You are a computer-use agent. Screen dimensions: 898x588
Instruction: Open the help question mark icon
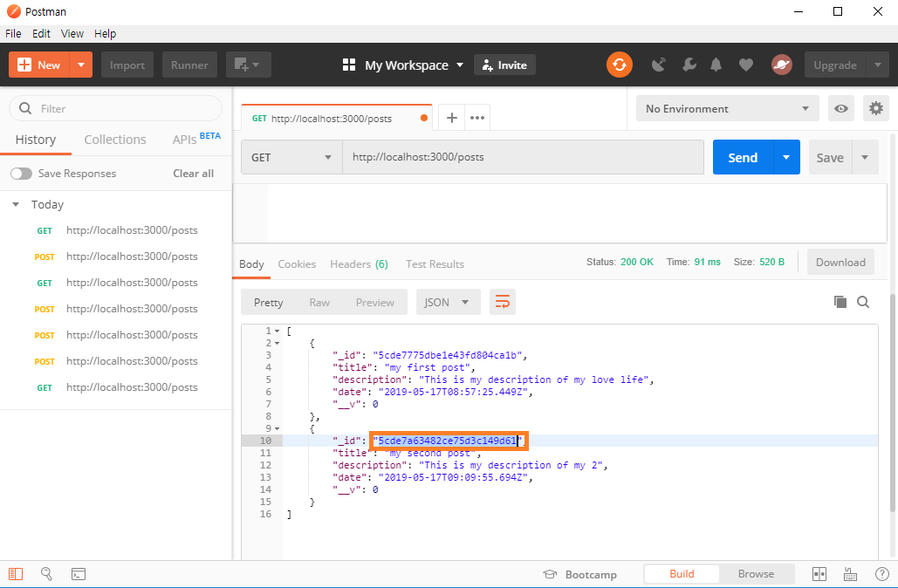(x=882, y=574)
